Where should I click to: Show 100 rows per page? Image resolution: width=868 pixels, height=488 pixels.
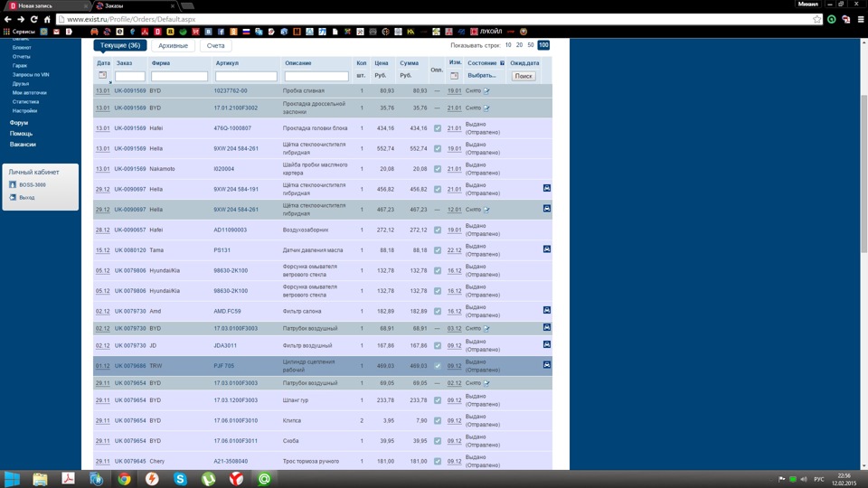pyautogui.click(x=543, y=45)
